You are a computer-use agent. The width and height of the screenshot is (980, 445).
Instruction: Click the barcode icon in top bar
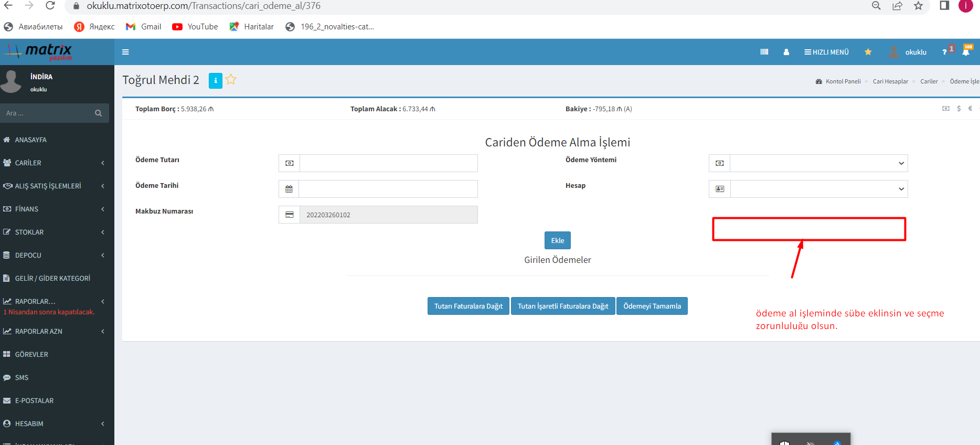click(x=764, y=52)
